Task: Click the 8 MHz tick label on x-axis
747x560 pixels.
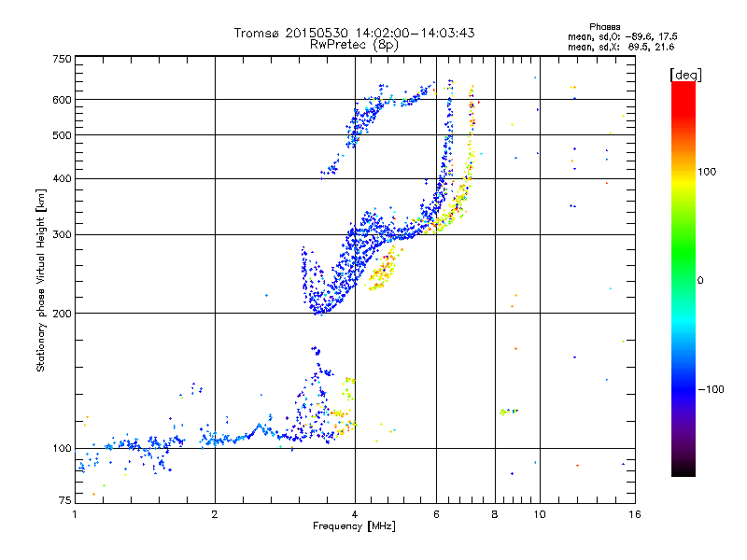Action: (x=495, y=515)
